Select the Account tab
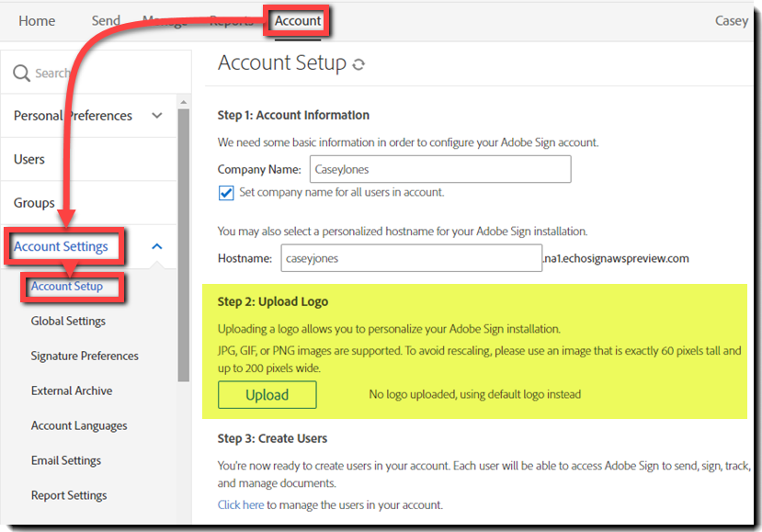This screenshot has width=762, height=532. tap(298, 20)
